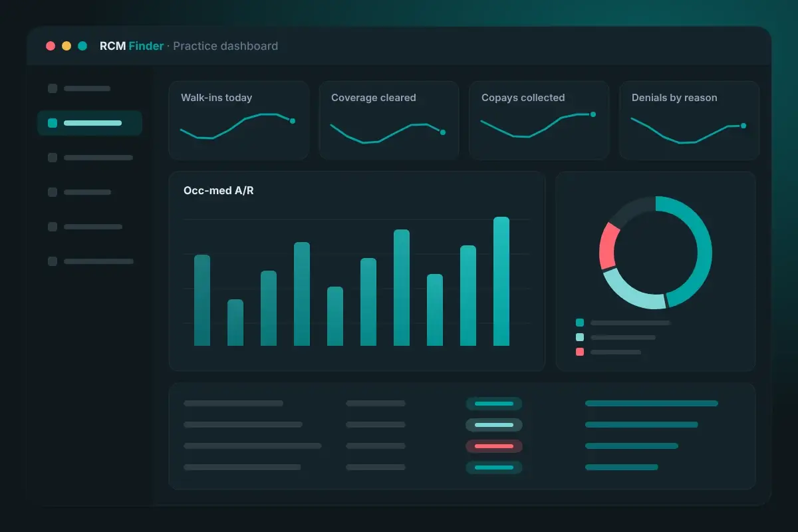Click the Occ-med A/R chart heading
The height and width of the screenshot is (532, 798).
[x=219, y=191]
